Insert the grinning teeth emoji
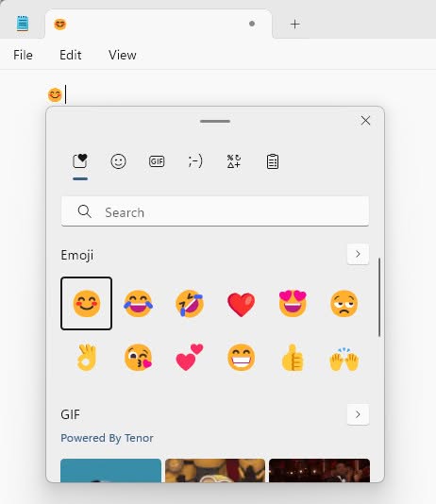The height and width of the screenshot is (504, 436). [241, 358]
